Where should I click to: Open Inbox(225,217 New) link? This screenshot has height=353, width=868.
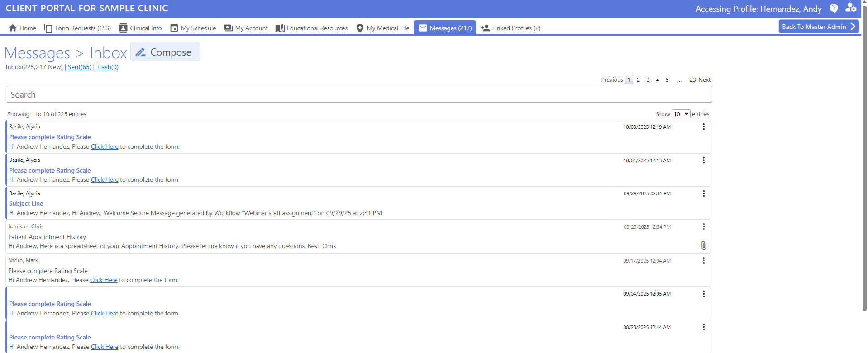pyautogui.click(x=34, y=67)
